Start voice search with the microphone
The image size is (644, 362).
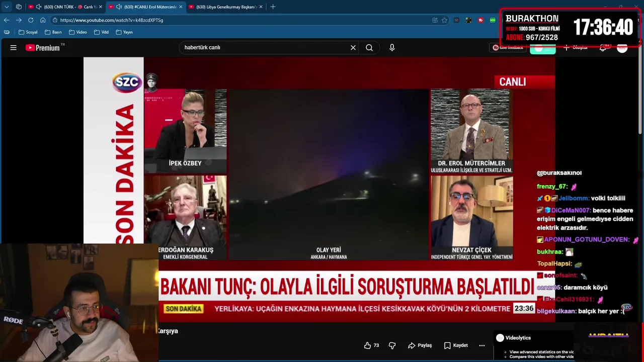coord(392,48)
